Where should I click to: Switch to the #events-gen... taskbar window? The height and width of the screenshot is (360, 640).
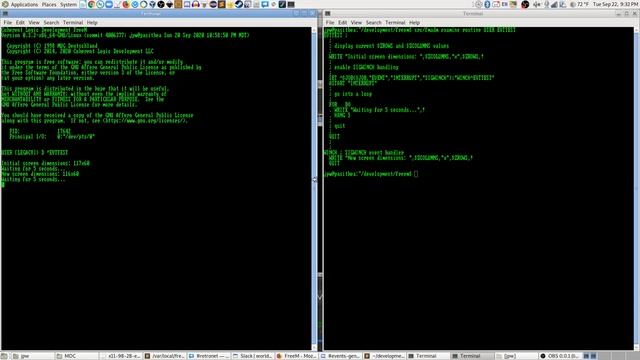coord(340,356)
